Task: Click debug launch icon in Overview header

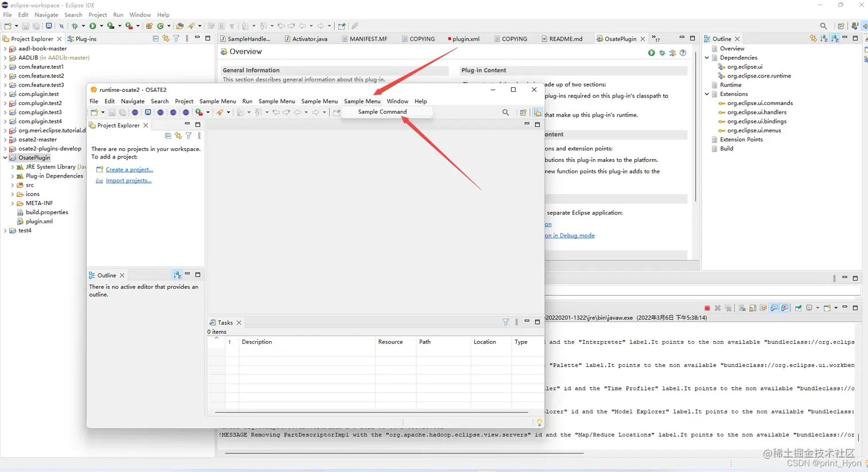Action: coord(662,53)
